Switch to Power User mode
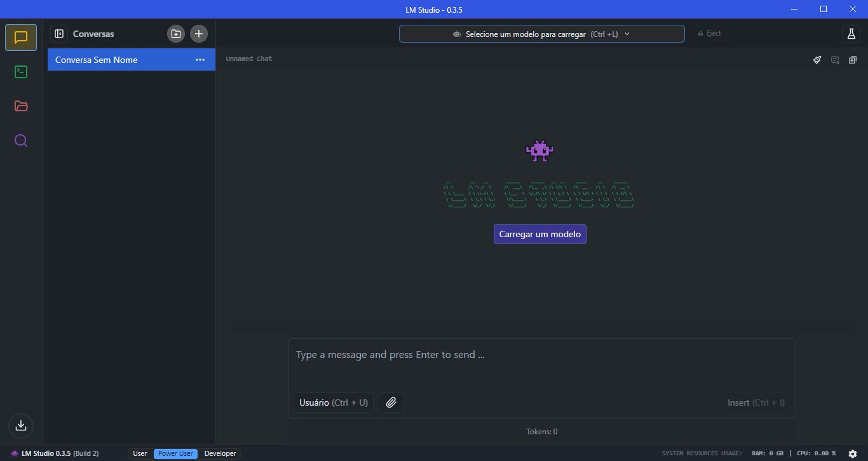Viewport: 868px width, 461px height. tap(175, 453)
